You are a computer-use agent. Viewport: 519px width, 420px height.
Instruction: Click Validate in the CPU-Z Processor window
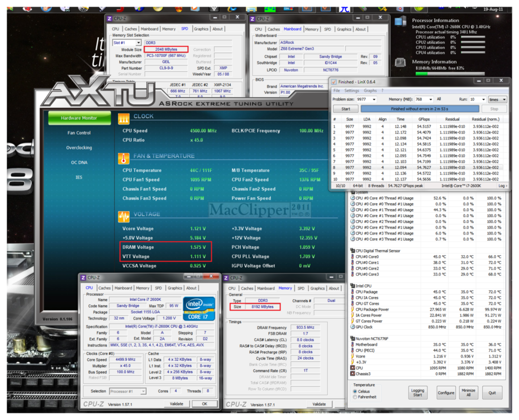point(177,404)
